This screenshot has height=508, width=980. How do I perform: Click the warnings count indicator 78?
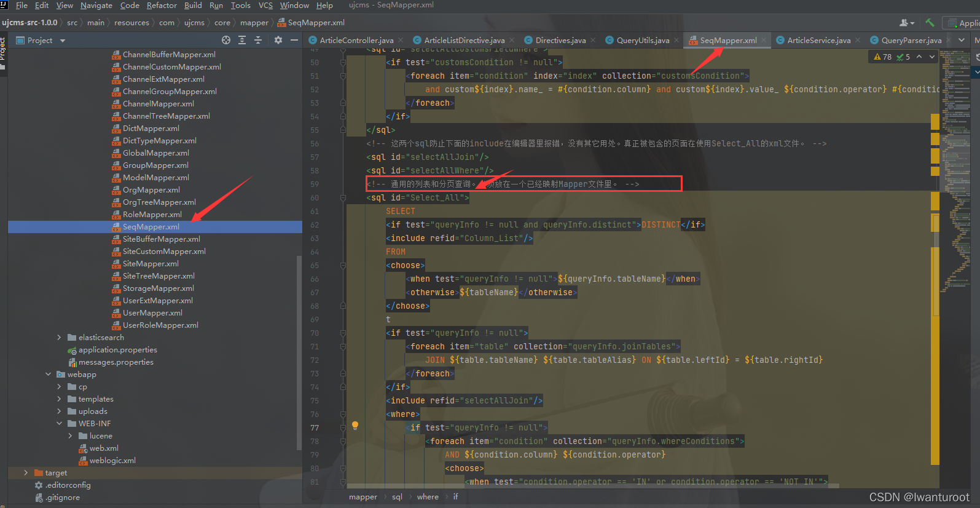[x=882, y=57]
